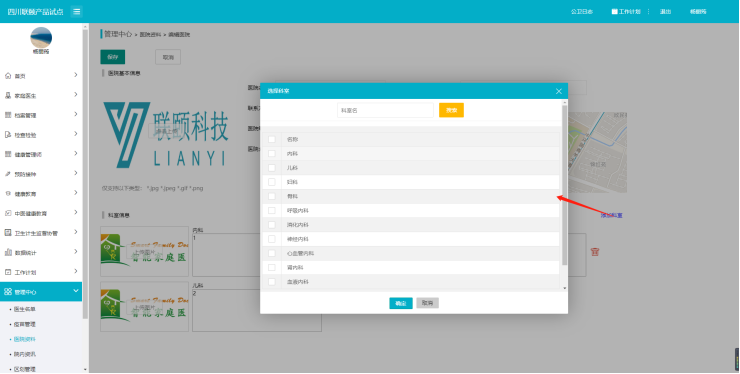Open the 医院资料 submenu item
This screenshot has height=374, width=740.
[25, 339]
